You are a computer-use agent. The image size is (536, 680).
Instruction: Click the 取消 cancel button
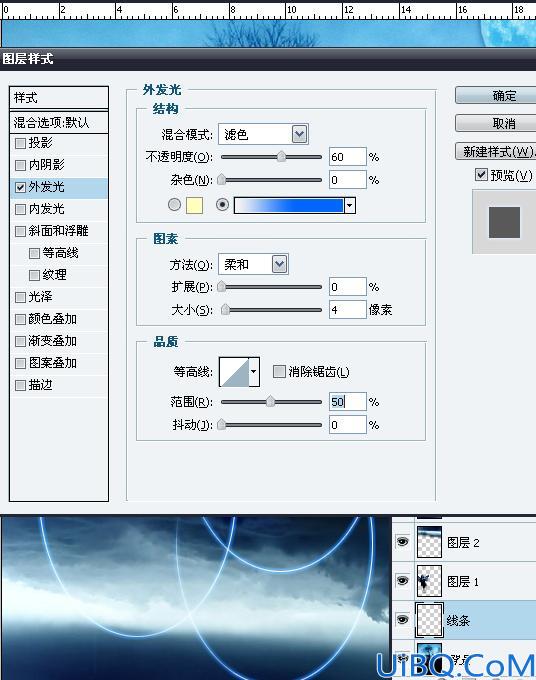496,123
